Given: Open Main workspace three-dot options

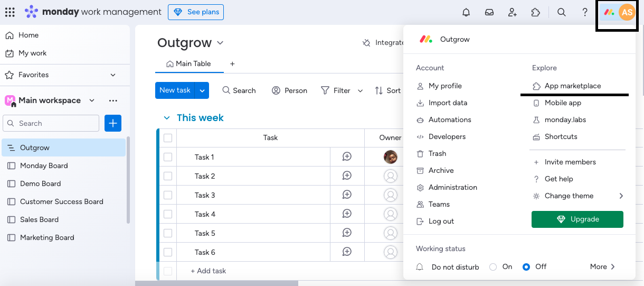Looking at the screenshot, I should coord(113,100).
